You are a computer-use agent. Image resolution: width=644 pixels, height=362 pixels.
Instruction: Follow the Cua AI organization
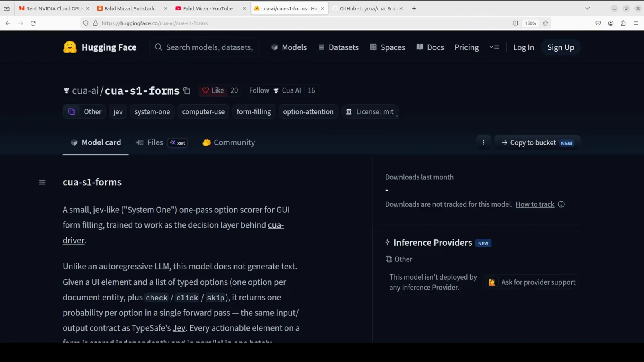tap(259, 90)
